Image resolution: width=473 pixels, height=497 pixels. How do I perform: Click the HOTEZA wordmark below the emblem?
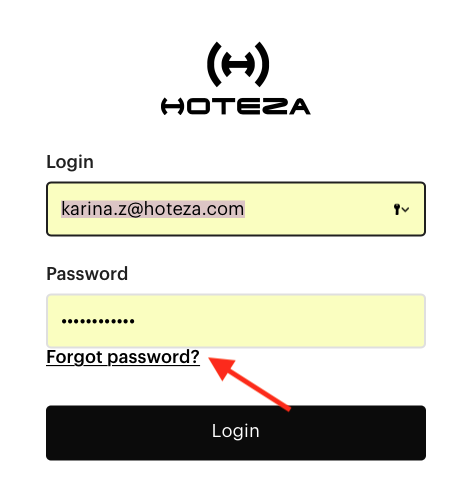[x=236, y=106]
